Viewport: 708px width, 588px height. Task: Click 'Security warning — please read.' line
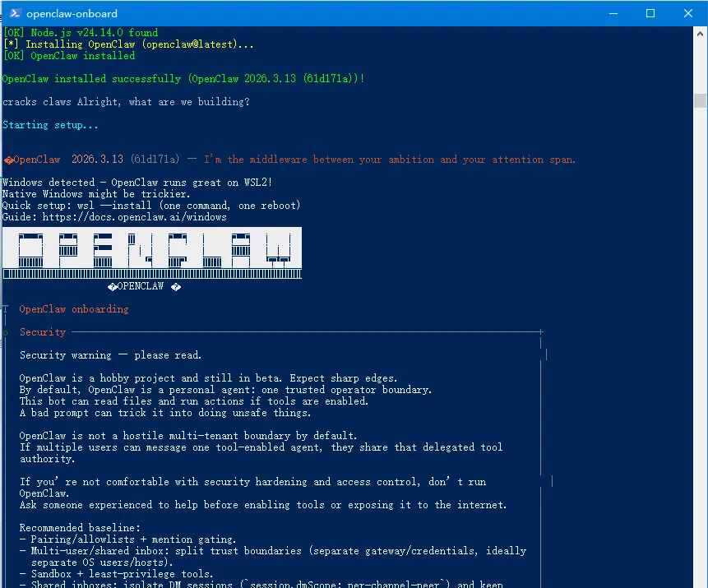coord(111,355)
